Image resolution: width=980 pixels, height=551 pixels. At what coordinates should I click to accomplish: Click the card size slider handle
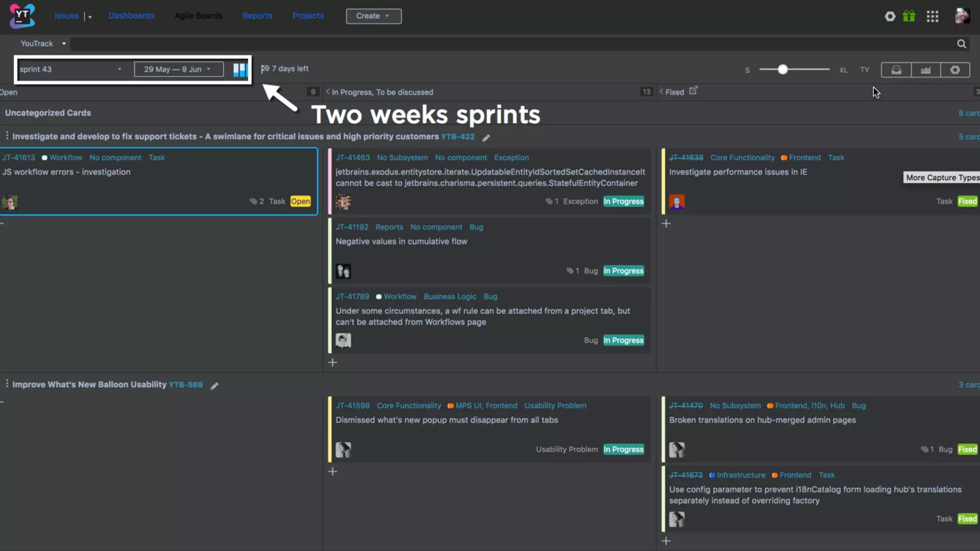(x=782, y=70)
